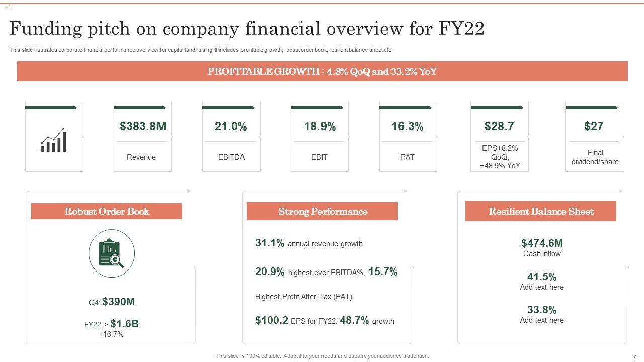Click the clipboard magnifier order book icon
The image size is (644, 362).
coord(112,254)
